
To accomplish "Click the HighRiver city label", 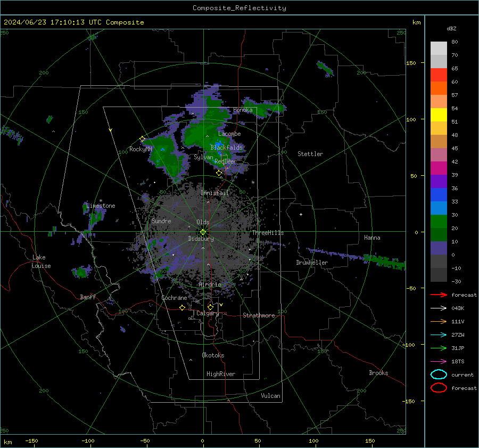I will 221,374.
